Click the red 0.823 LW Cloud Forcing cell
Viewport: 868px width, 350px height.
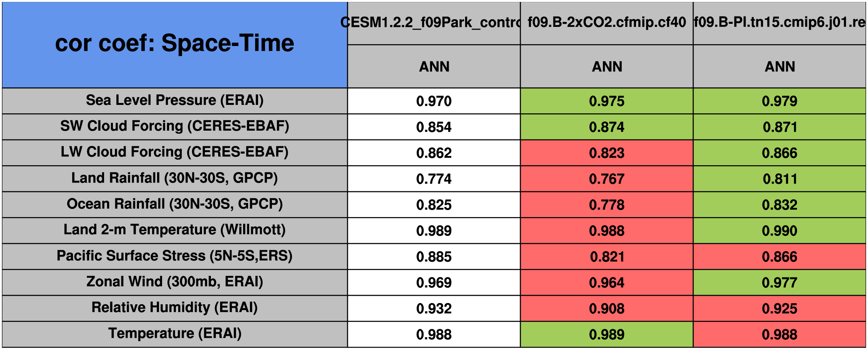pos(607,153)
